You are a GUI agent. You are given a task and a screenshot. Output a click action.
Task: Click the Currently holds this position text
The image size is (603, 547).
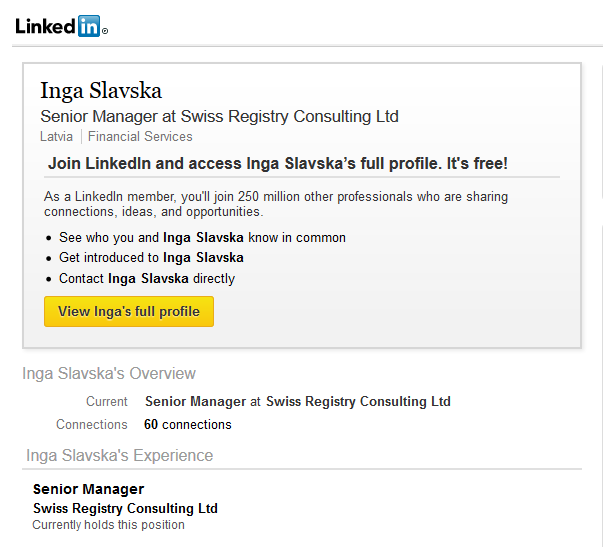pos(108,525)
